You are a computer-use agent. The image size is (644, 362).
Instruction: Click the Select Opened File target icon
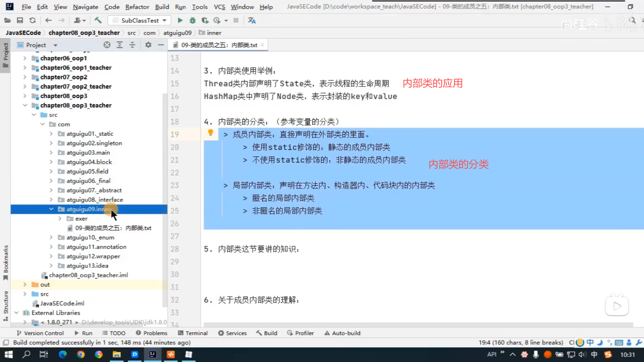click(x=107, y=45)
